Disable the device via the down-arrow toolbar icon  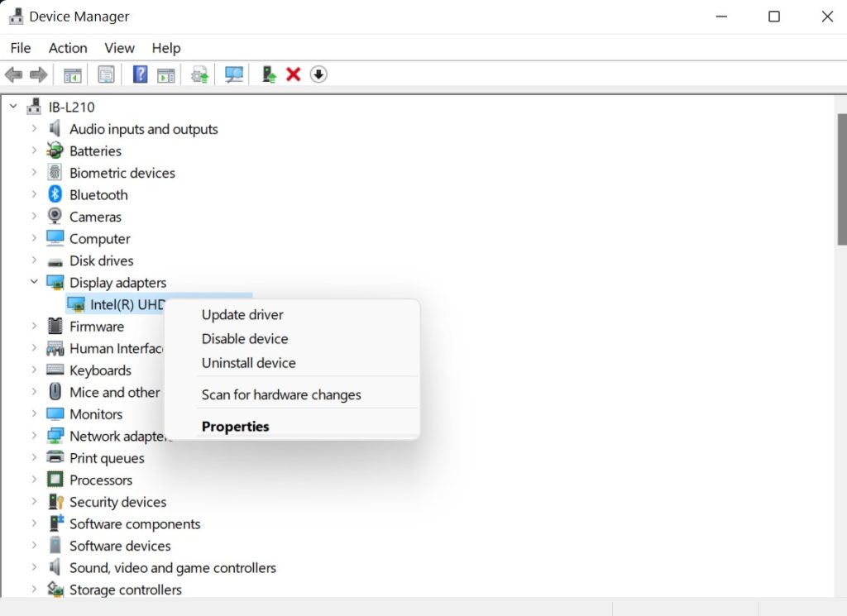[318, 74]
